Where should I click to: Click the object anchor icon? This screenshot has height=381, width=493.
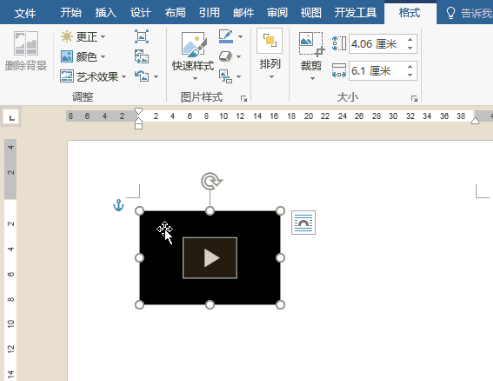[119, 205]
